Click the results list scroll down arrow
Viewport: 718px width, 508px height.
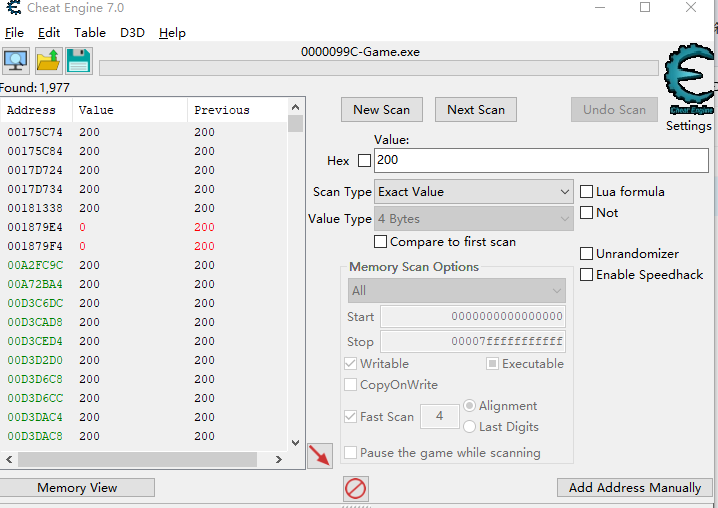(x=295, y=442)
